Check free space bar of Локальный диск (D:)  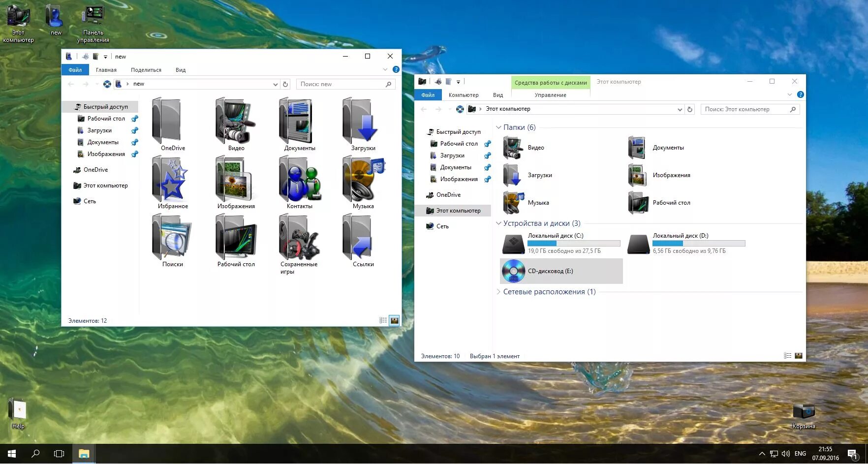point(699,243)
